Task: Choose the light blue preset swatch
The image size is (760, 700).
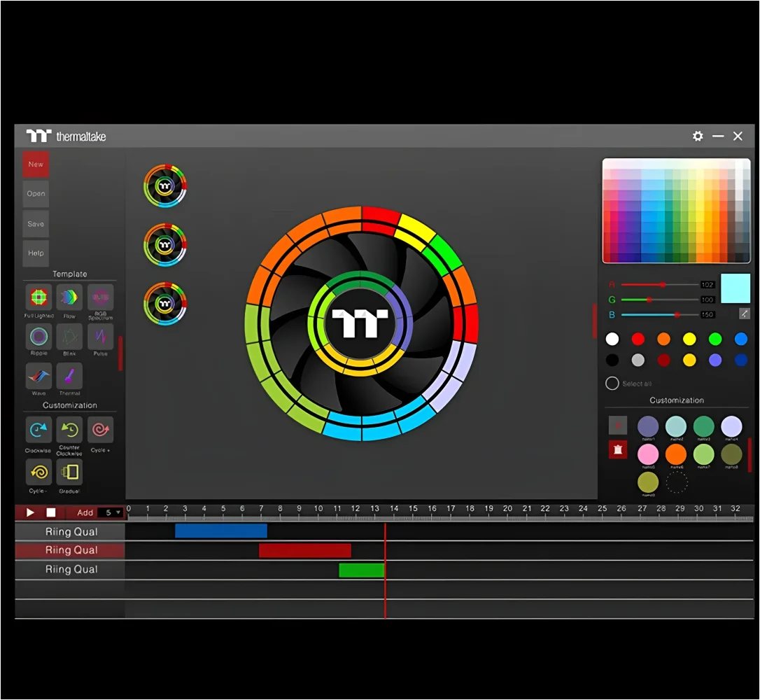Action: click(740, 339)
